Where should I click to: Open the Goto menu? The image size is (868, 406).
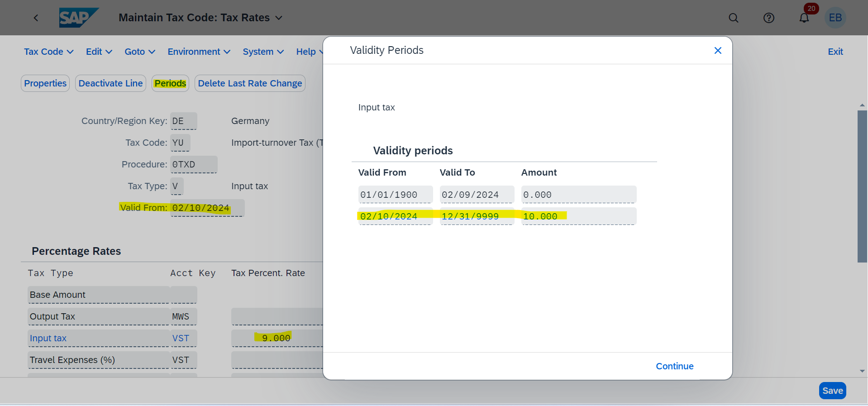tap(140, 52)
